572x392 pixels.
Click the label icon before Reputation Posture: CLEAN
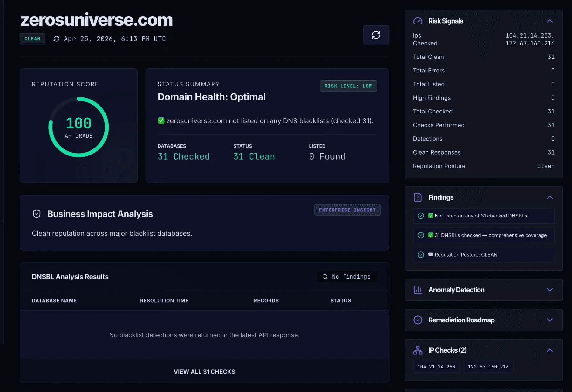click(x=431, y=254)
